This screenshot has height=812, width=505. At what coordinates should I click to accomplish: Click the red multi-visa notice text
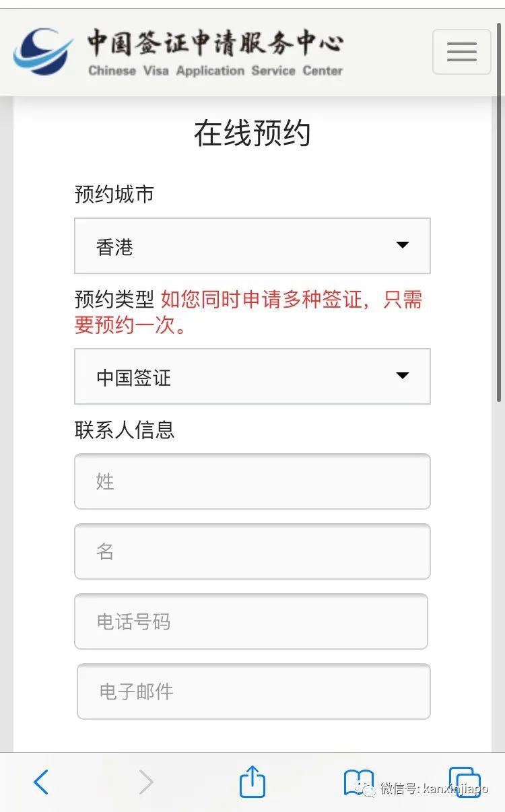click(x=291, y=300)
